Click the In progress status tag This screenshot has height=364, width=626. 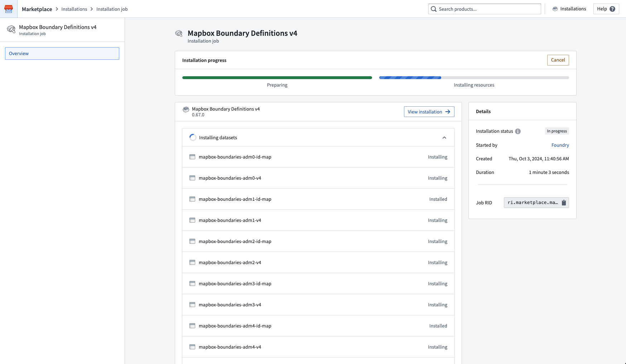[557, 131]
